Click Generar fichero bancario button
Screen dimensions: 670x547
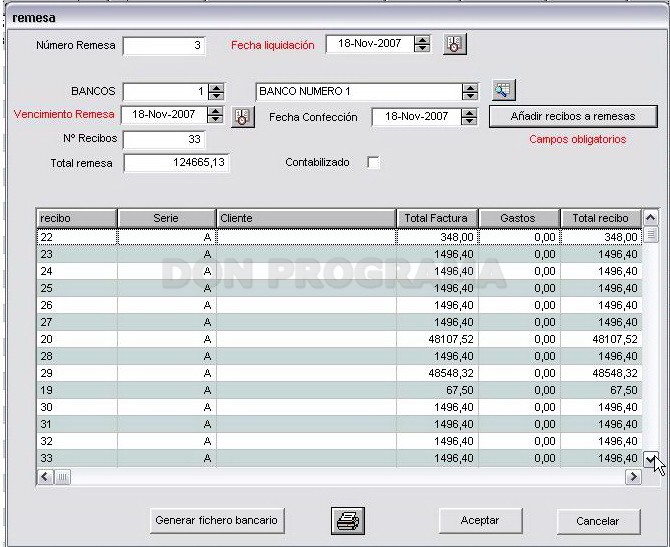(x=217, y=521)
